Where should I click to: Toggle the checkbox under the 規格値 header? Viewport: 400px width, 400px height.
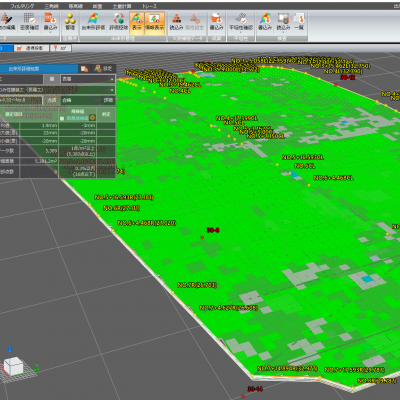62,118
